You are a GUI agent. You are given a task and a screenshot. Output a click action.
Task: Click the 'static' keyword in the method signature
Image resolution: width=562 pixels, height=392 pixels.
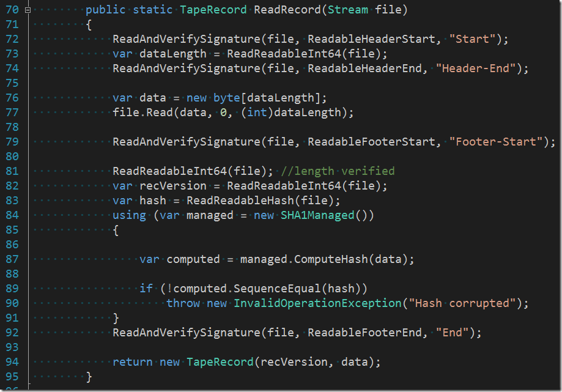coord(153,10)
